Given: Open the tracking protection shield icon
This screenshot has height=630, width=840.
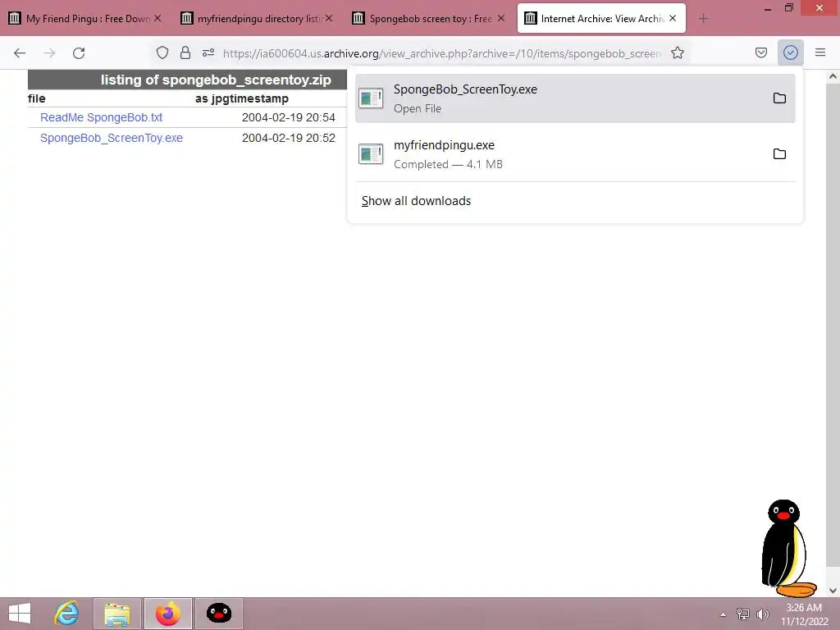Looking at the screenshot, I should (x=162, y=52).
